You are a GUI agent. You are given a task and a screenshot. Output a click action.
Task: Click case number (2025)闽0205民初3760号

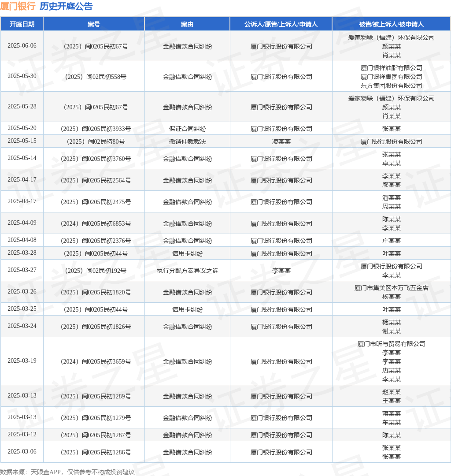tap(96, 159)
